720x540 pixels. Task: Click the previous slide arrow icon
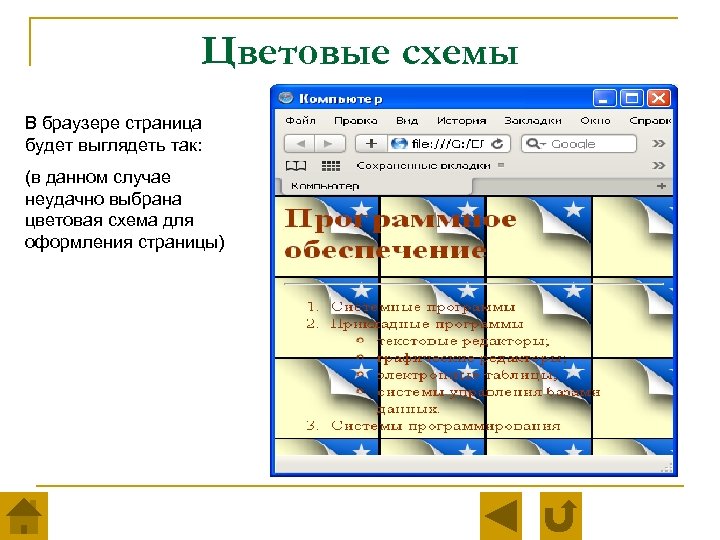tap(501, 516)
